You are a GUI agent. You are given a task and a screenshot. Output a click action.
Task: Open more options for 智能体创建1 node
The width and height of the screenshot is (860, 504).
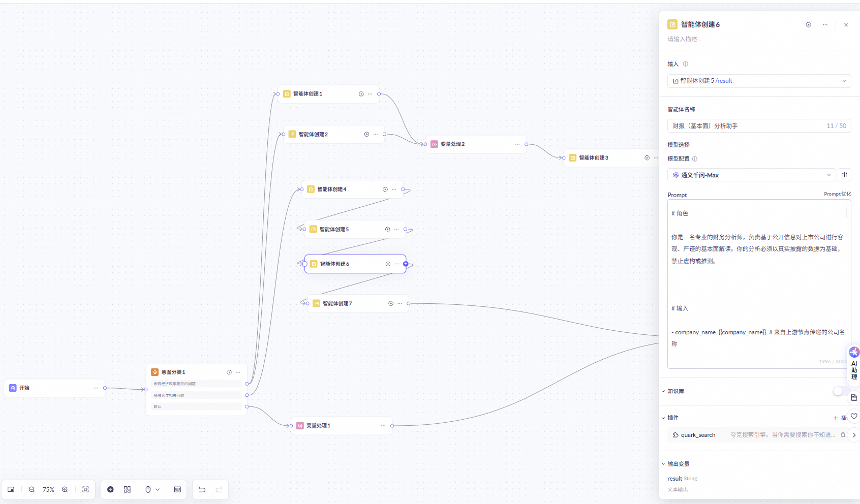pyautogui.click(x=370, y=94)
